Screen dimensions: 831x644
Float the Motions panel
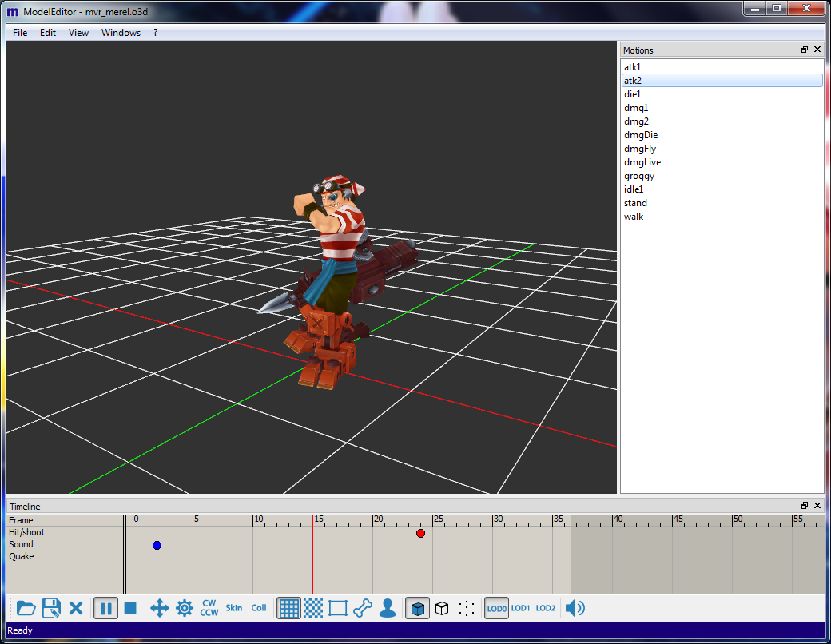pyautogui.click(x=805, y=50)
